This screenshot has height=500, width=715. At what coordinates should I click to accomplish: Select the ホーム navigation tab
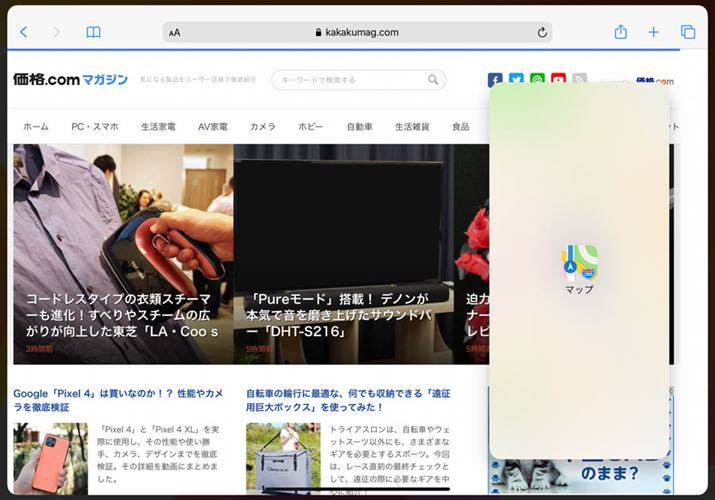pos(36,127)
